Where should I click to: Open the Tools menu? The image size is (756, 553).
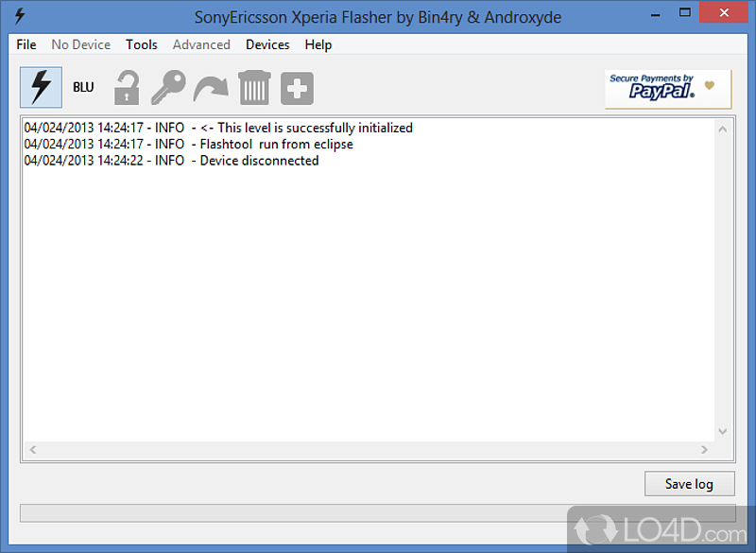click(141, 44)
